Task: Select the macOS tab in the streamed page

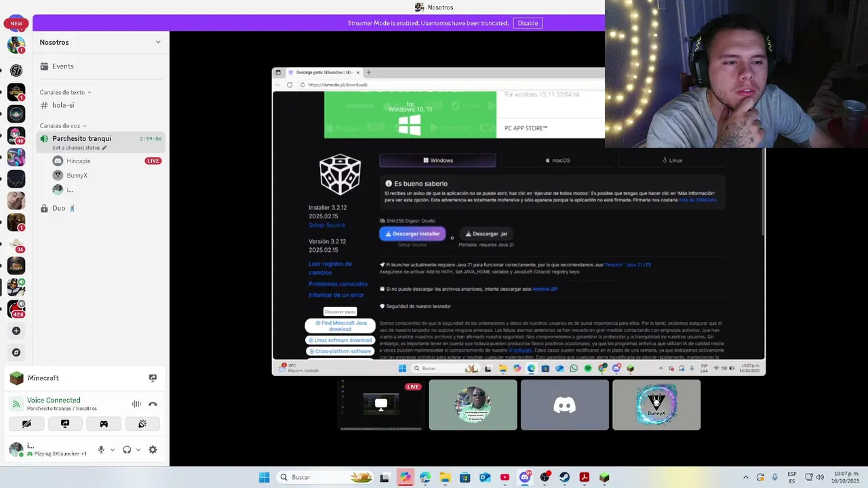Action: tap(557, 161)
